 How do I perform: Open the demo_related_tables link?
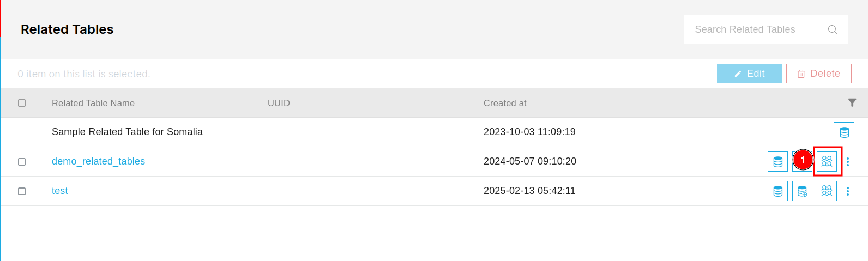tap(98, 161)
